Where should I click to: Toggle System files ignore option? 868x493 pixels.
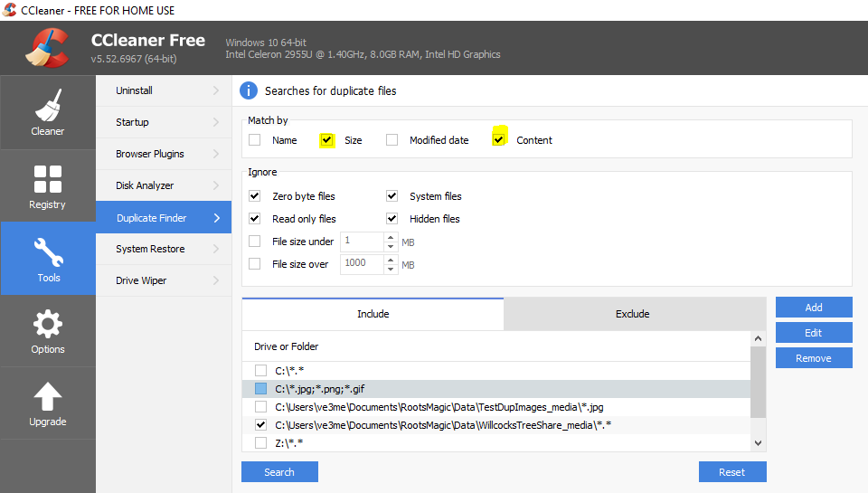tap(392, 196)
